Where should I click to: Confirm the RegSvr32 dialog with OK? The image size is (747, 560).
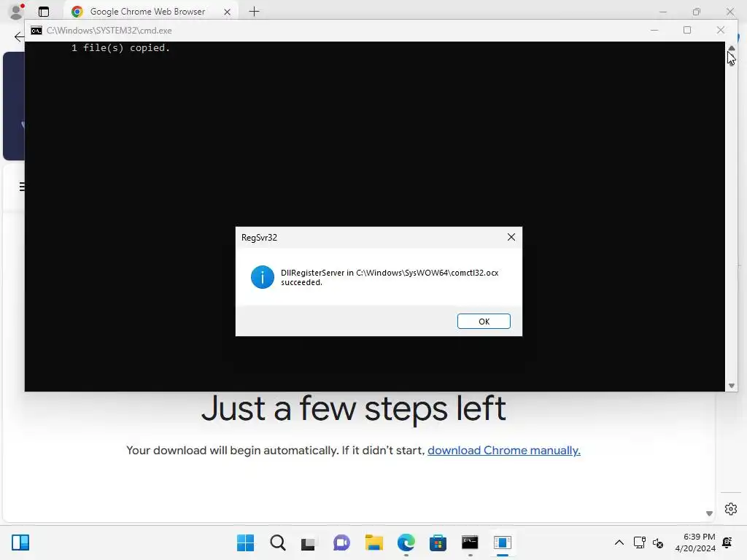484,322
